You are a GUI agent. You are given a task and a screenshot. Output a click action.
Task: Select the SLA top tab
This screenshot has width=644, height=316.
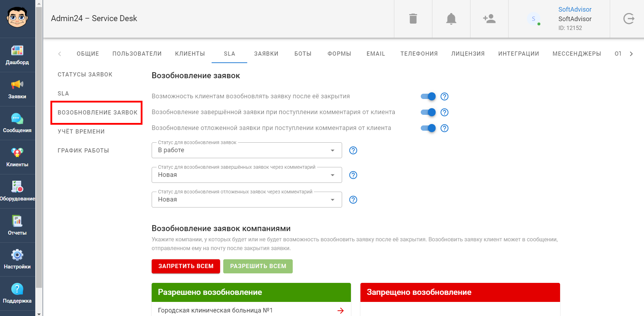click(x=229, y=54)
